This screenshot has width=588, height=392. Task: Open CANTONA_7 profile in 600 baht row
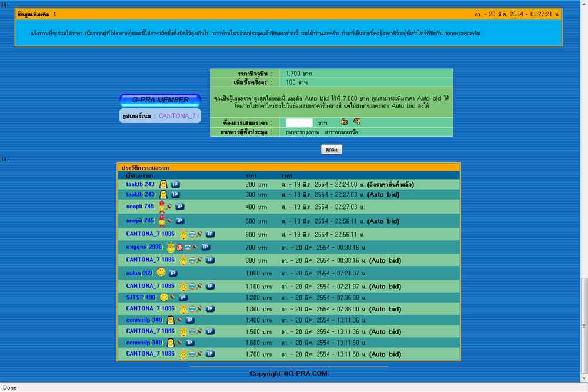pos(144,234)
